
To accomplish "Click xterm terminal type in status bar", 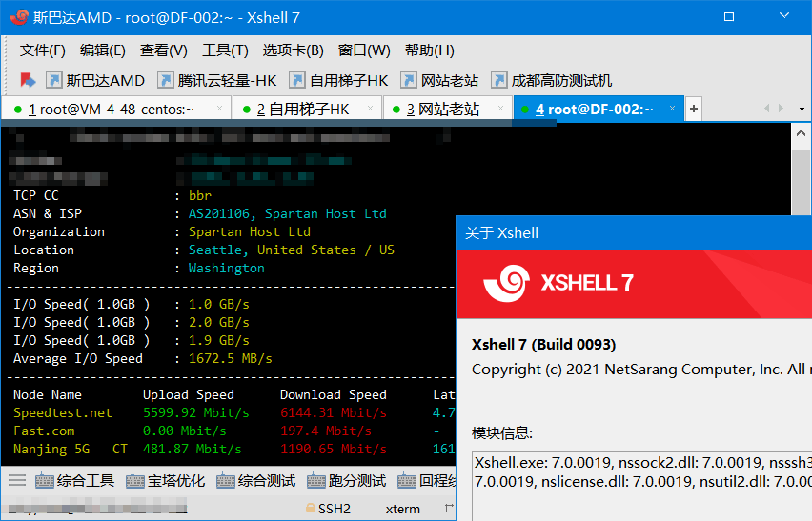I will point(403,510).
